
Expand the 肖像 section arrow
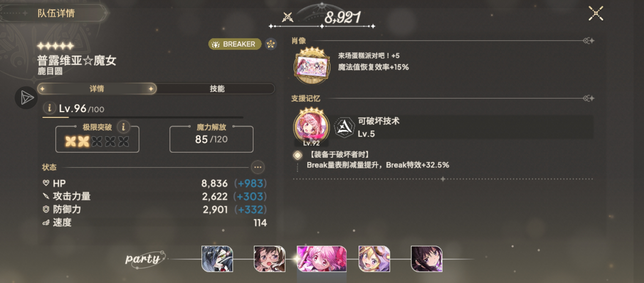coord(589,41)
